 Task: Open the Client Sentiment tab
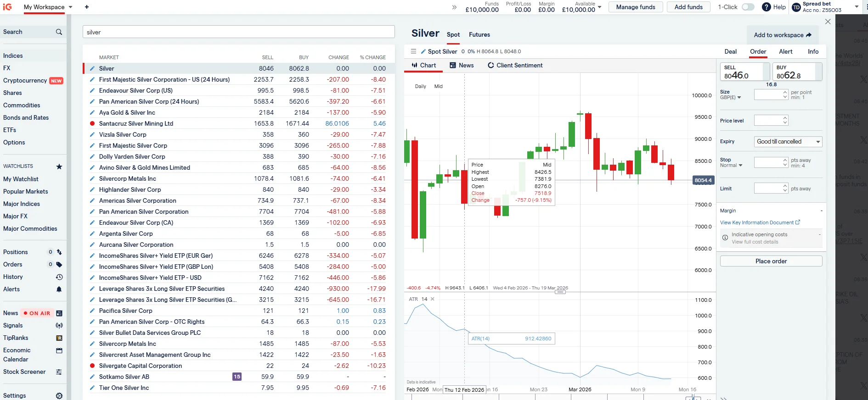pos(515,65)
